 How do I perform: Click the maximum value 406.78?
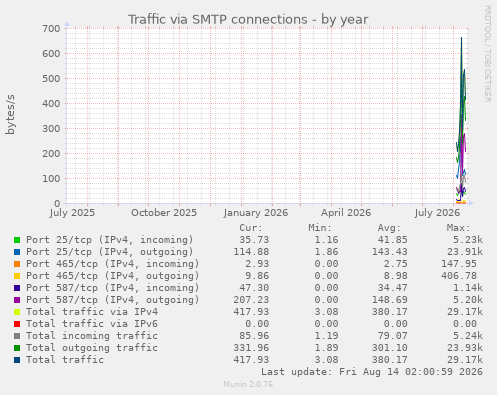tap(459, 276)
